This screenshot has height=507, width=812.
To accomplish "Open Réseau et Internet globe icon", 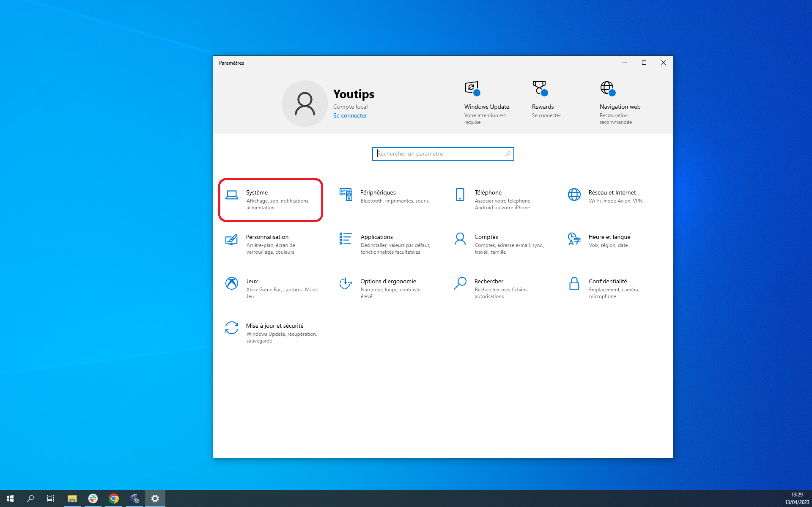I will [x=574, y=195].
